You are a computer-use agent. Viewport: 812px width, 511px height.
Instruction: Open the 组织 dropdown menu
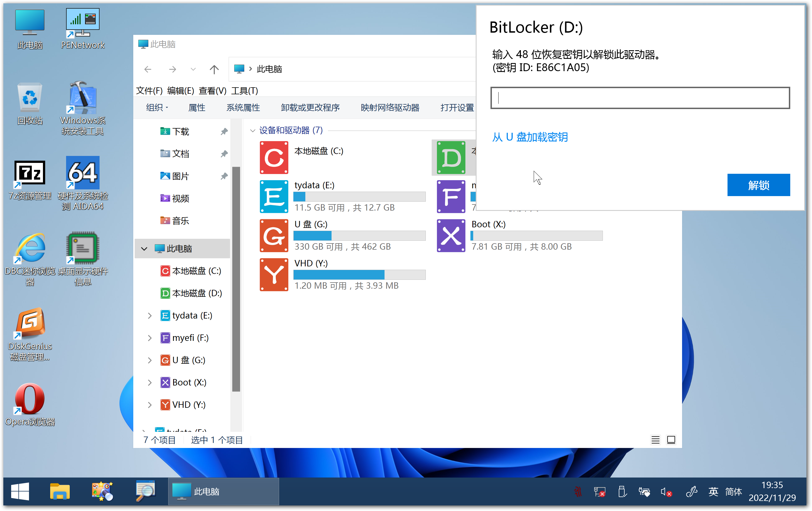[x=157, y=108]
